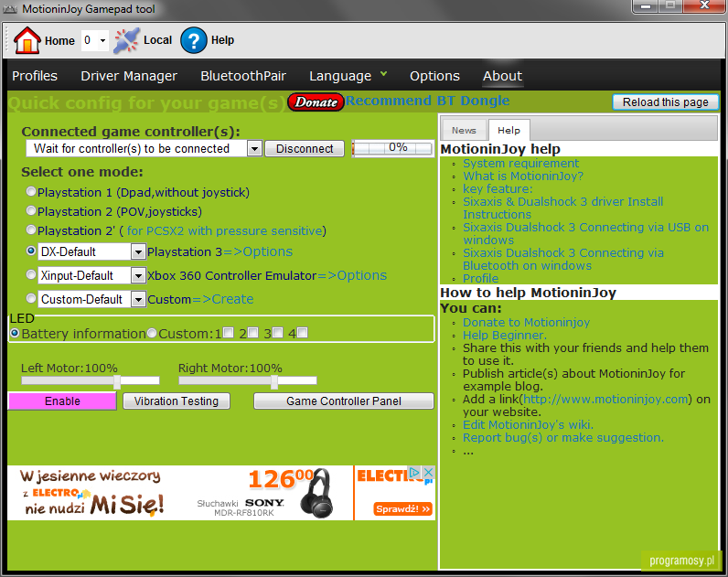Expand the connected controller dropdown
The height and width of the screenshot is (577, 728).
[x=254, y=149]
